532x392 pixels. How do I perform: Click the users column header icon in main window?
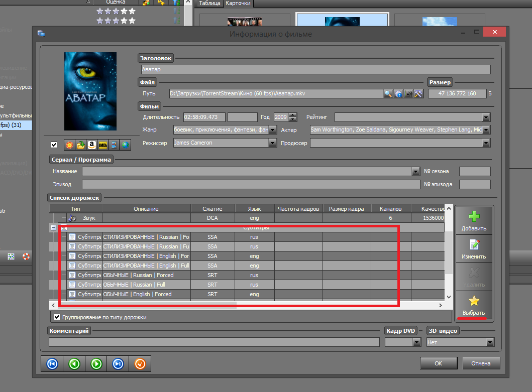146,3
